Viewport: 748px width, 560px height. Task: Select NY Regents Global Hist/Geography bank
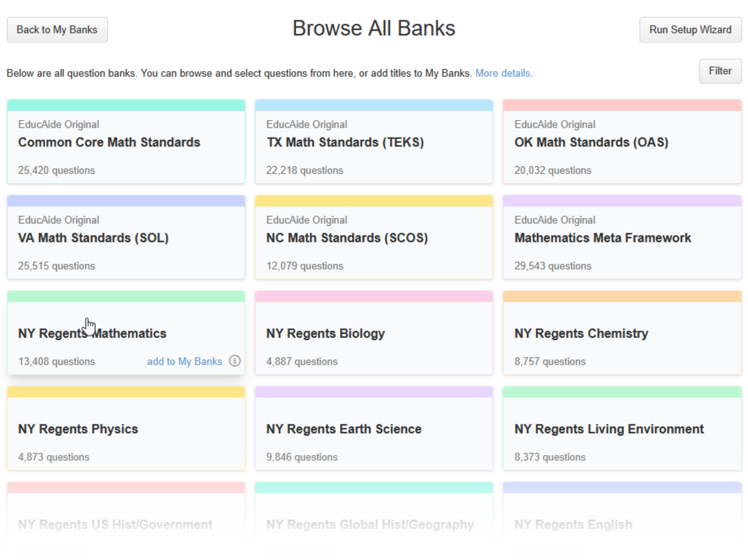pos(374,521)
